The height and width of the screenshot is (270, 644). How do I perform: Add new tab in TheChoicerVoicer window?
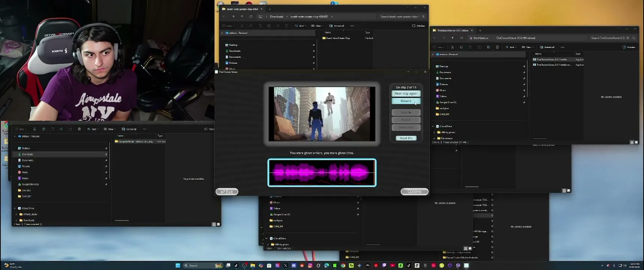click(x=480, y=30)
